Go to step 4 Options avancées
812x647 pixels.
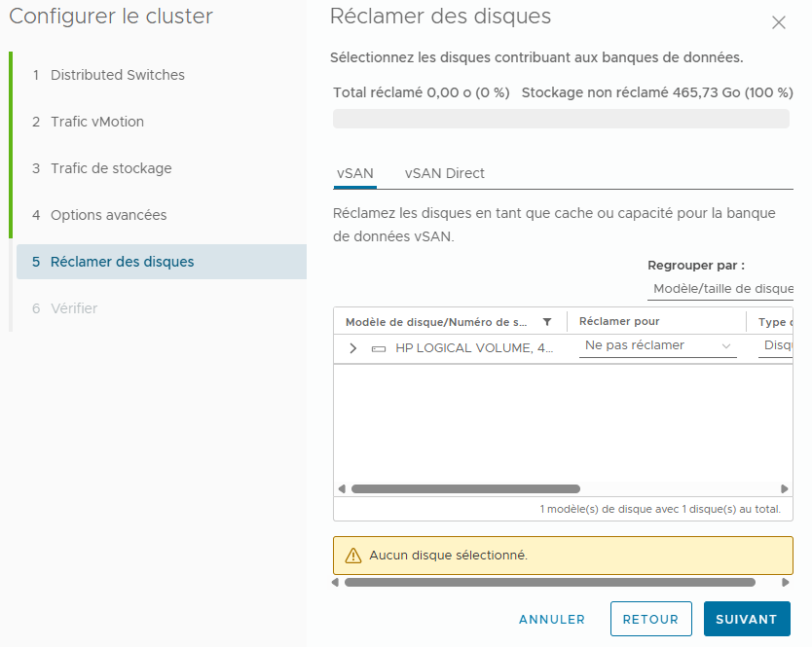coord(99,215)
